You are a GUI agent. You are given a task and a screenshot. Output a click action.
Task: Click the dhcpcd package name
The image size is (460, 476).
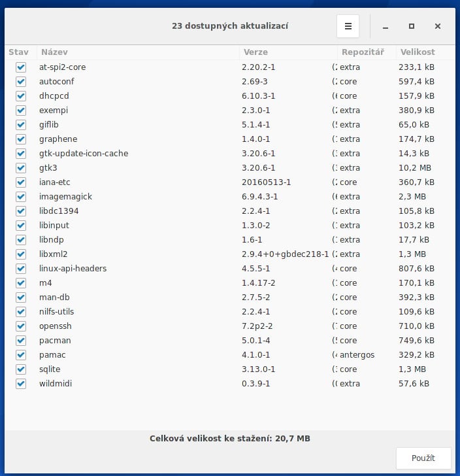pos(54,96)
